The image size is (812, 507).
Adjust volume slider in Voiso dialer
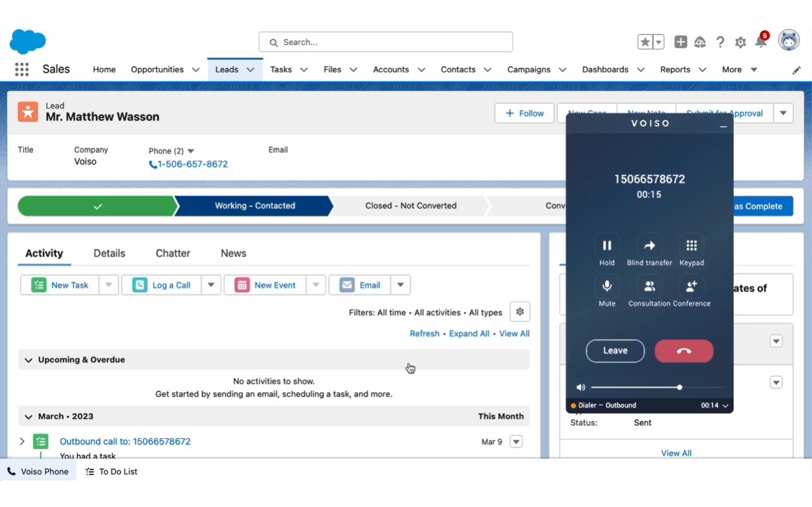(678, 387)
